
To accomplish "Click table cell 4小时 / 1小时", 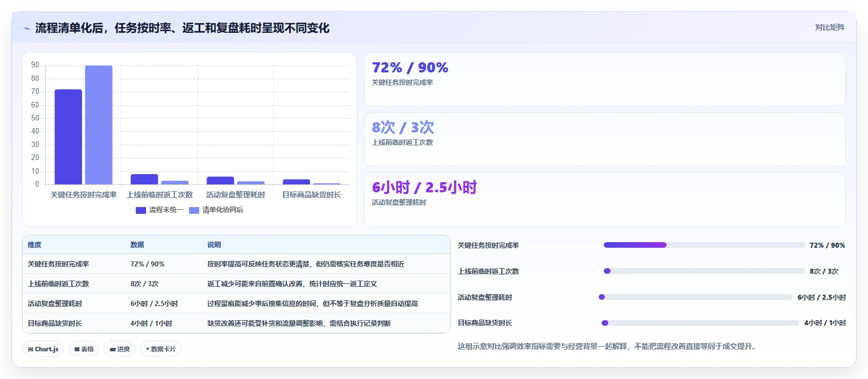I will click(151, 324).
